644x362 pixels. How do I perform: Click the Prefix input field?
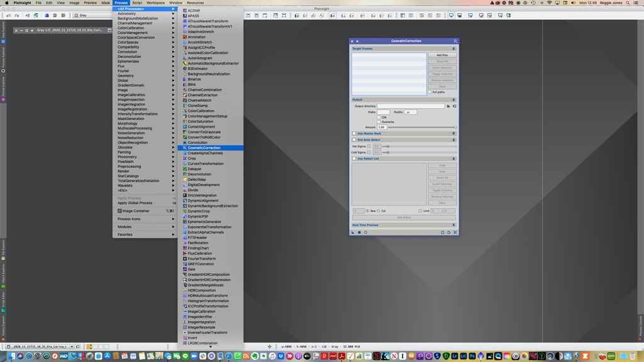point(383,112)
